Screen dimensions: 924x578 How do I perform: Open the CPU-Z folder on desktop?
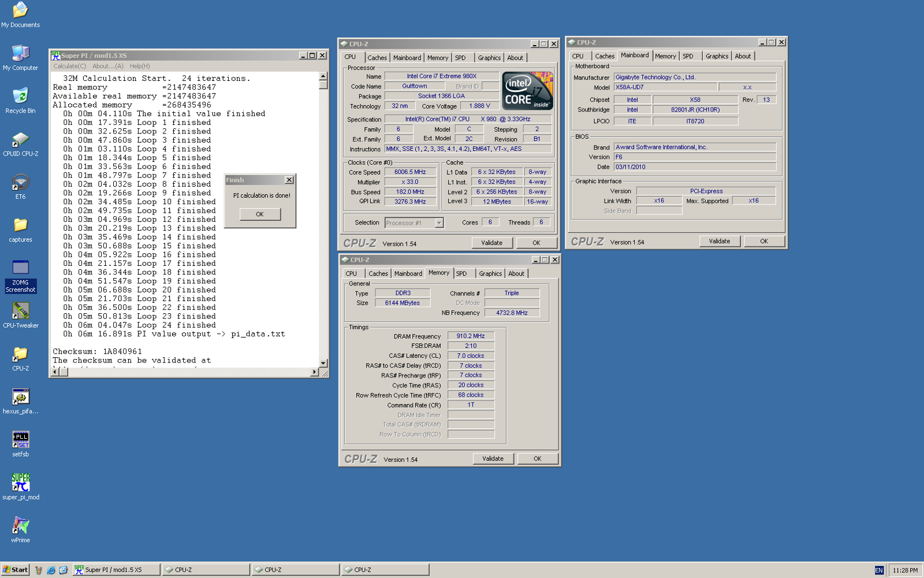(x=20, y=358)
